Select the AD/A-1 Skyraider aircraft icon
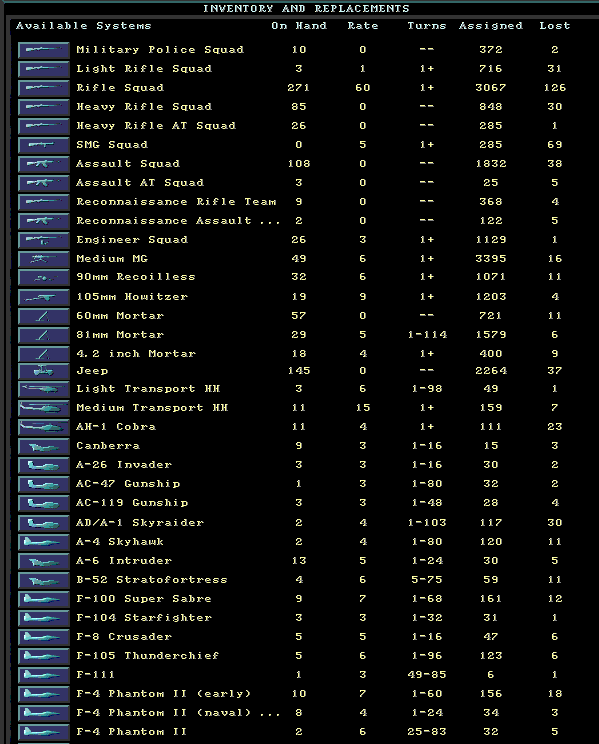This screenshot has height=744, width=599. point(44,523)
